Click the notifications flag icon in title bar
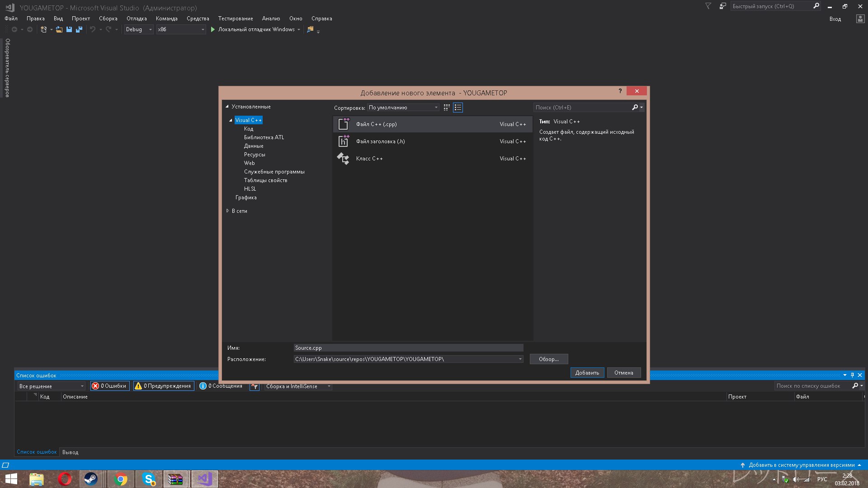This screenshot has height=488, width=868. coord(708,6)
